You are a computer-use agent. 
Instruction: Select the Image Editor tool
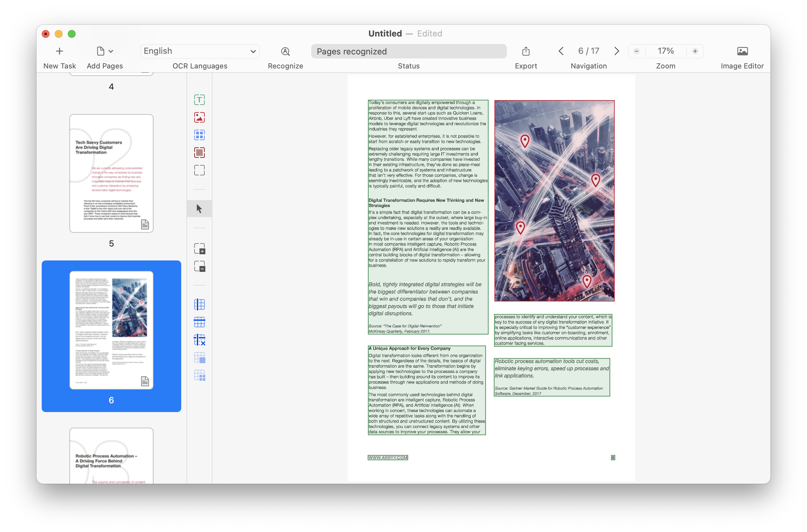(742, 51)
